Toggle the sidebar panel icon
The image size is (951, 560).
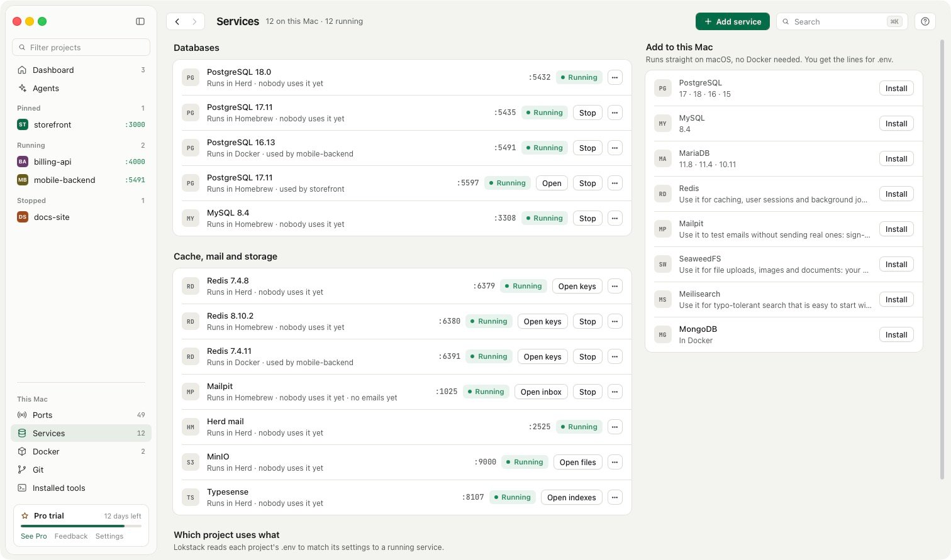pyautogui.click(x=140, y=21)
